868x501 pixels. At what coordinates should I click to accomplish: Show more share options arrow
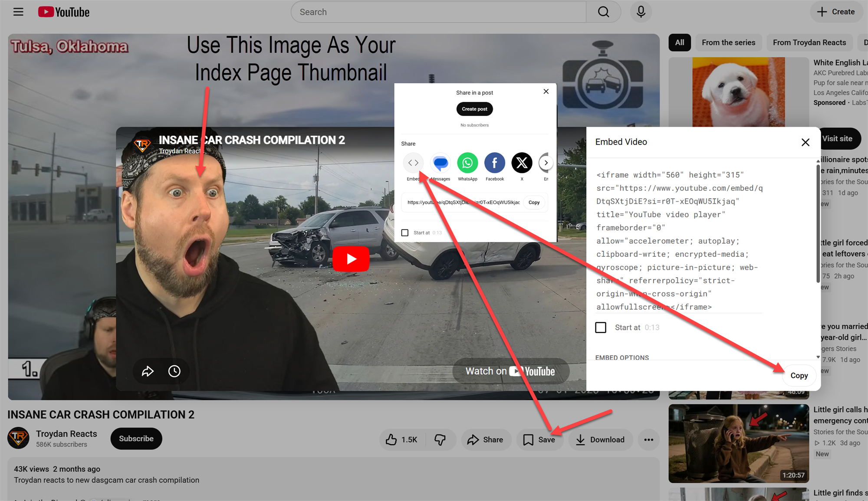pos(546,163)
